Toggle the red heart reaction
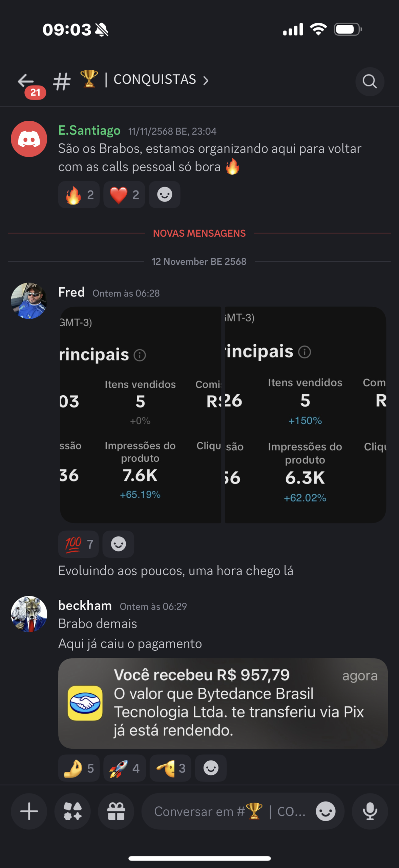The height and width of the screenshot is (868, 399). click(124, 195)
